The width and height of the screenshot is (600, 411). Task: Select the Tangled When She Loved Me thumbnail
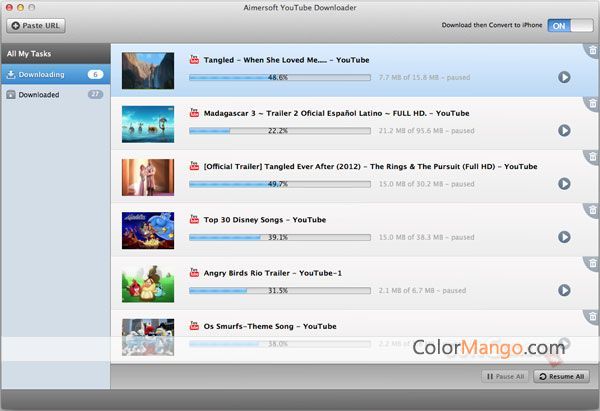pos(148,71)
